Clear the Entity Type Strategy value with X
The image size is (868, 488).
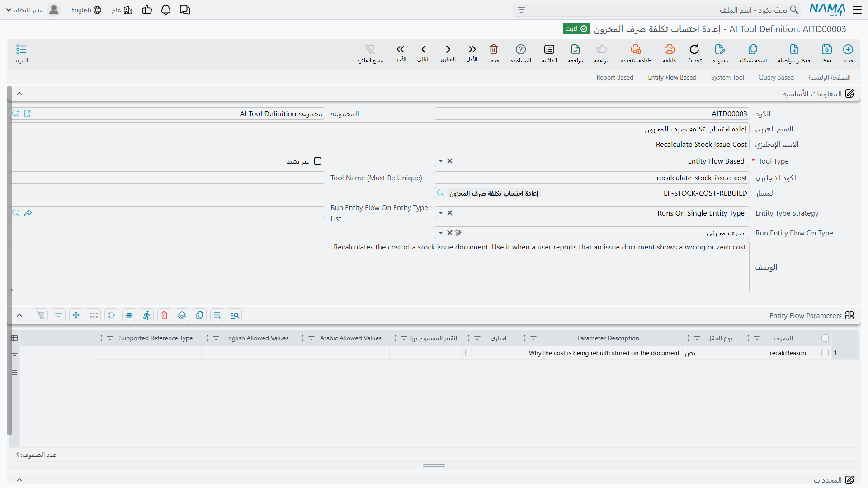point(450,213)
